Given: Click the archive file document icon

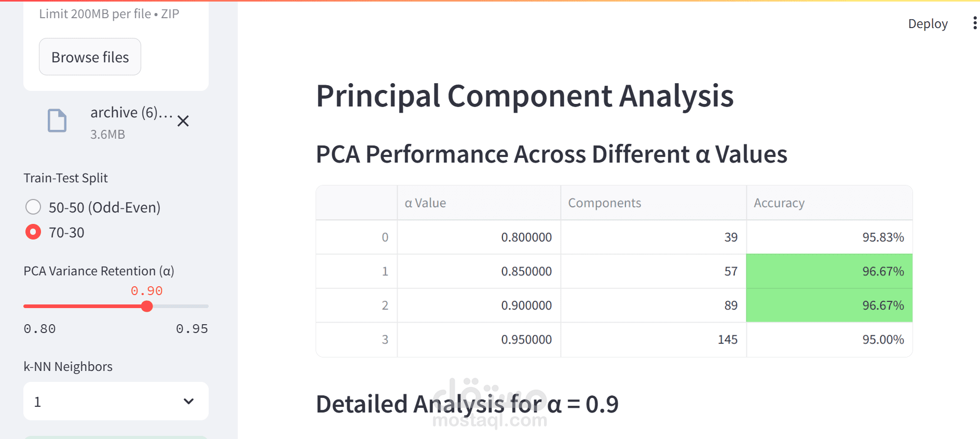Looking at the screenshot, I should coord(57,121).
